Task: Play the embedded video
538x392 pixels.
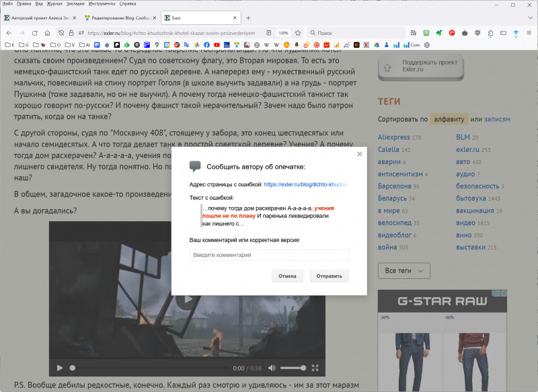Action: tap(59, 368)
